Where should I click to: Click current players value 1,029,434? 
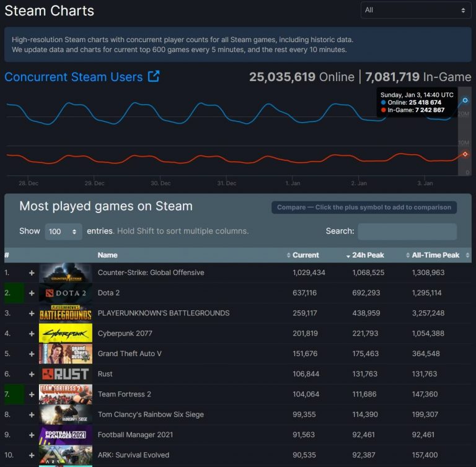coord(309,273)
